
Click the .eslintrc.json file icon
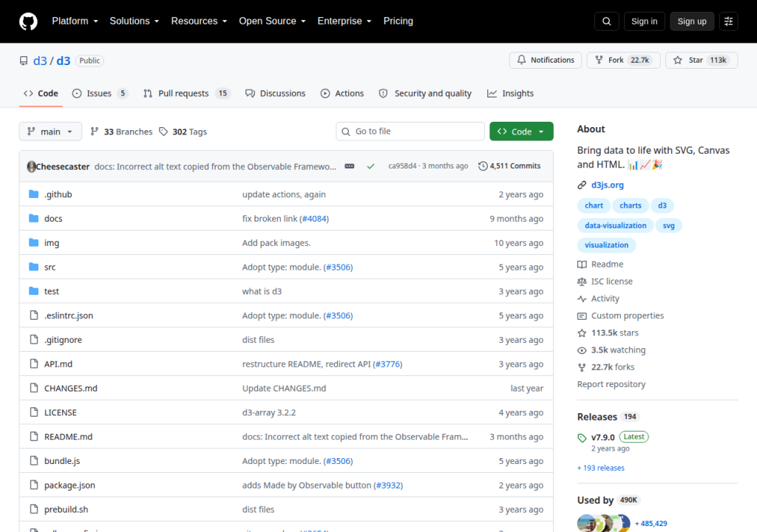[x=34, y=316]
